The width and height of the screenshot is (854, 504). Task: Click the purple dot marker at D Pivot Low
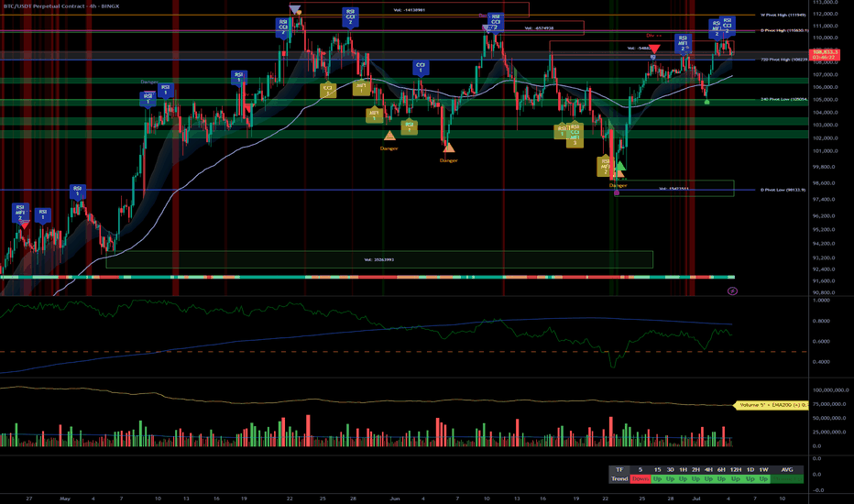(617, 192)
